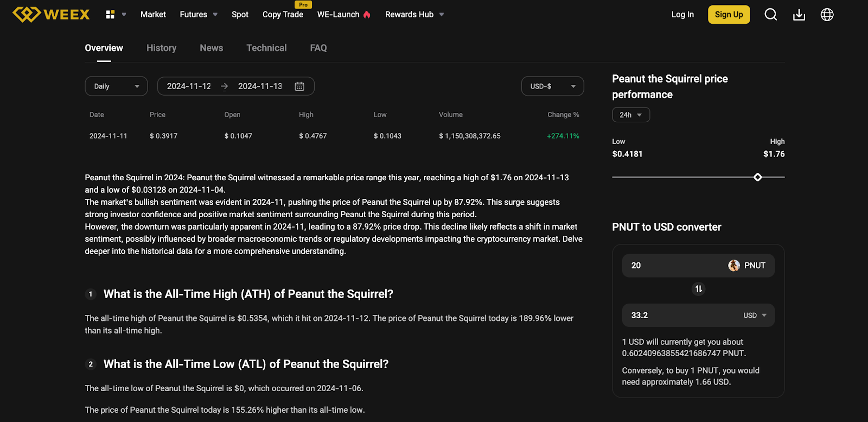Click the USD amount field showing 33.2

tap(698, 316)
